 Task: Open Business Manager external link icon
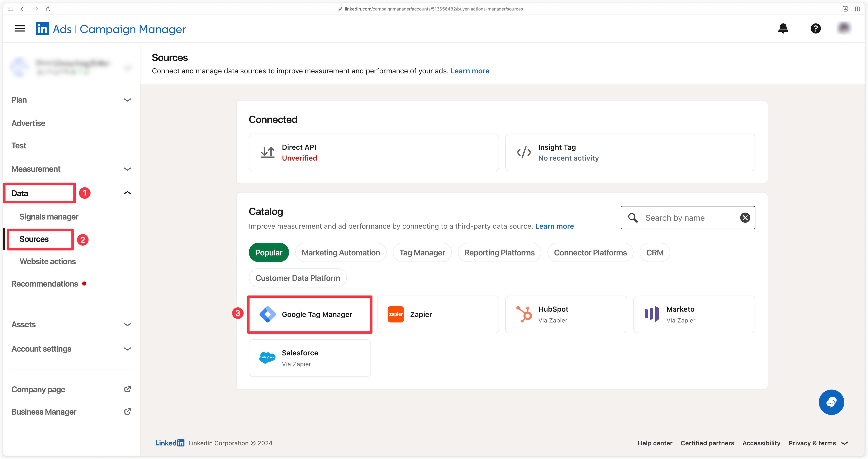(127, 412)
